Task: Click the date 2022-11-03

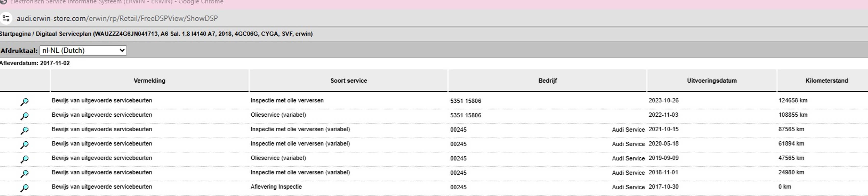Action: pyautogui.click(x=663, y=115)
